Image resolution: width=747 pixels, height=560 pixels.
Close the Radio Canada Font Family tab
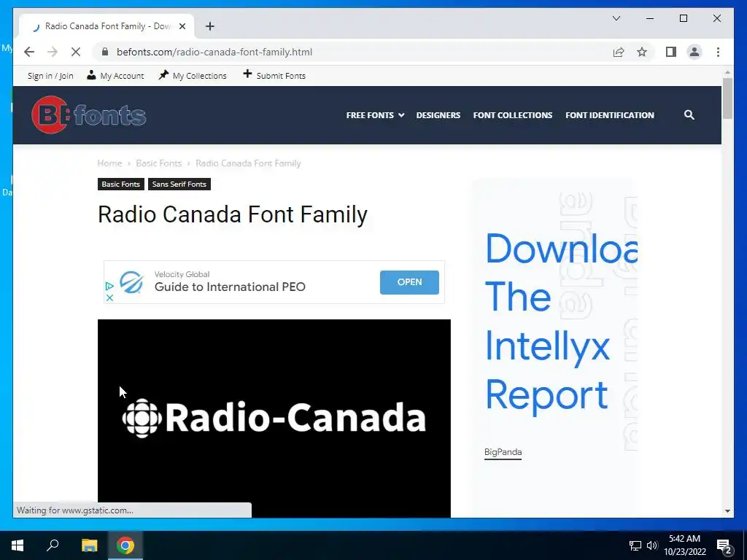coord(182,26)
